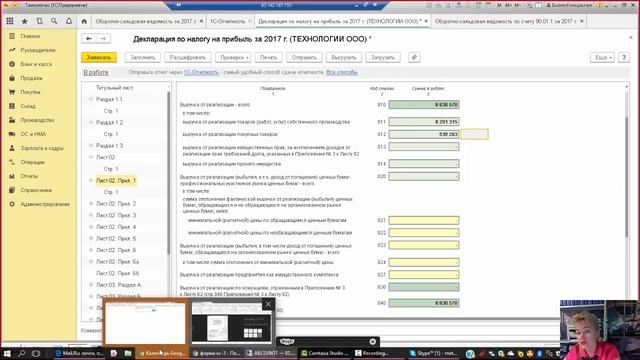This screenshot has width=640, height=360.
Task: Close the Skype popup bar
Action: [x=373, y=342]
